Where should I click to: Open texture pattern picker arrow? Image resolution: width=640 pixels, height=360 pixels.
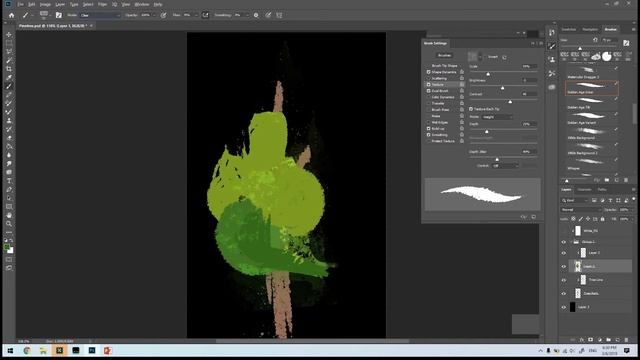(x=480, y=57)
